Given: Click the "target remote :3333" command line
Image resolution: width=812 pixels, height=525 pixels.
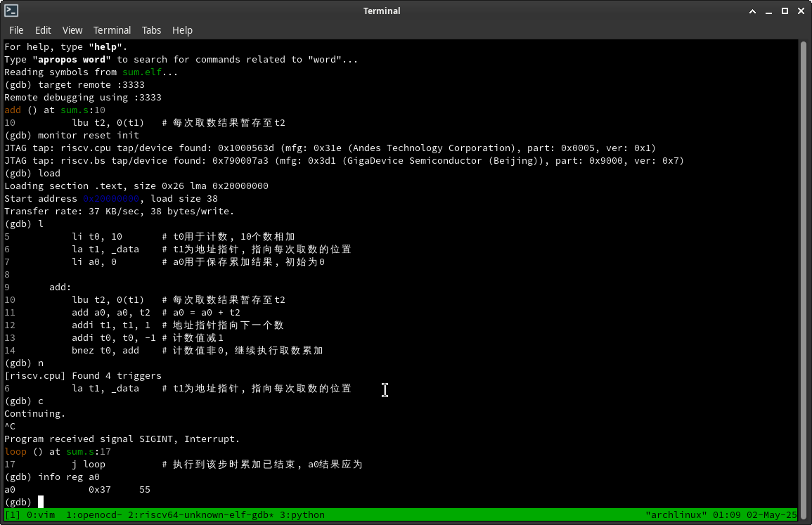Looking at the screenshot, I should click(x=75, y=85).
